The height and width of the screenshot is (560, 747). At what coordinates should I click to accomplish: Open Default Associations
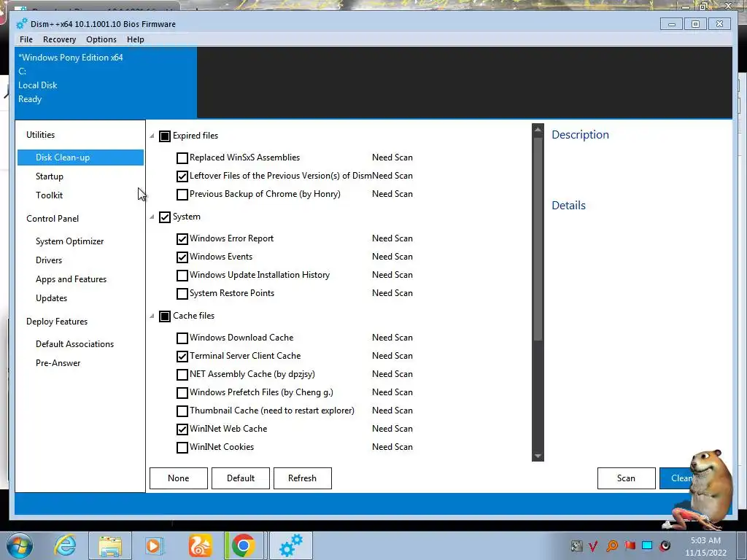75,344
